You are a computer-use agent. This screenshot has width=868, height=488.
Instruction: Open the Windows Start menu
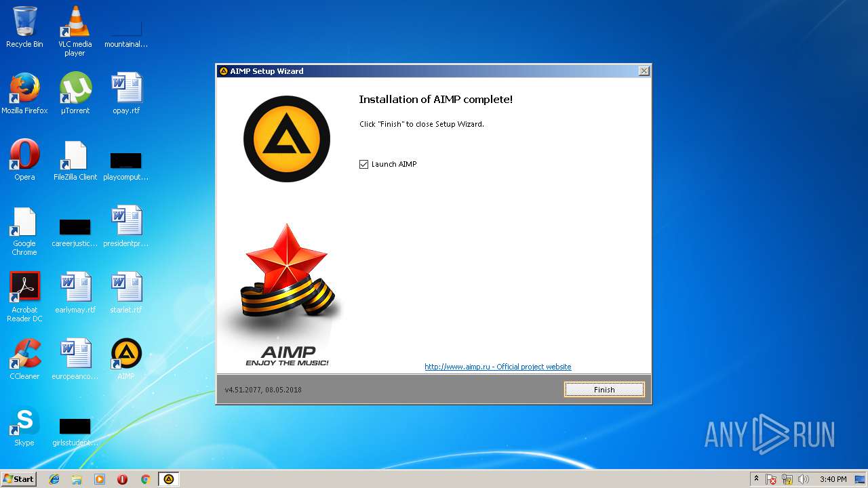19,479
